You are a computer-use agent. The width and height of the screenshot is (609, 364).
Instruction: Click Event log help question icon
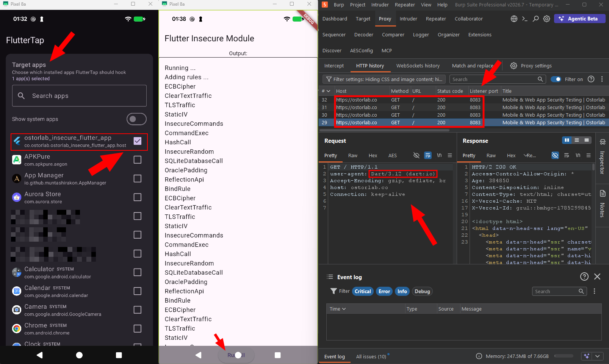(x=584, y=277)
